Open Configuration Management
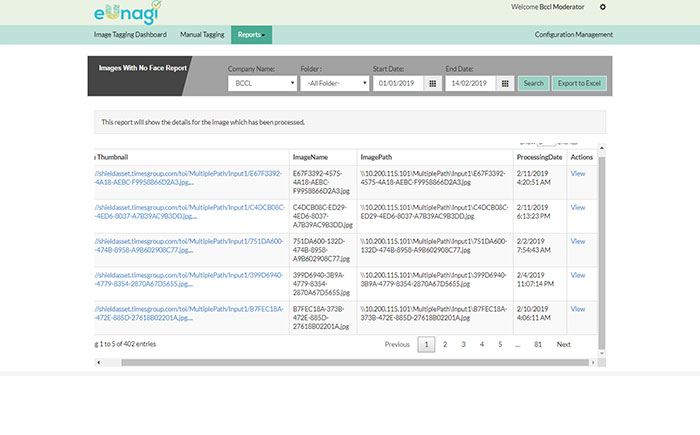 574,35
